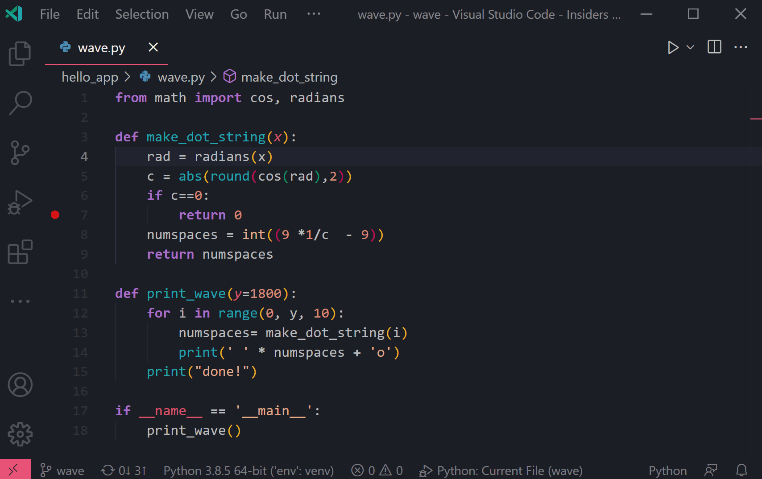762x479 pixels.
Task: Remove the breakpoint on line 7
Action: [x=55, y=215]
